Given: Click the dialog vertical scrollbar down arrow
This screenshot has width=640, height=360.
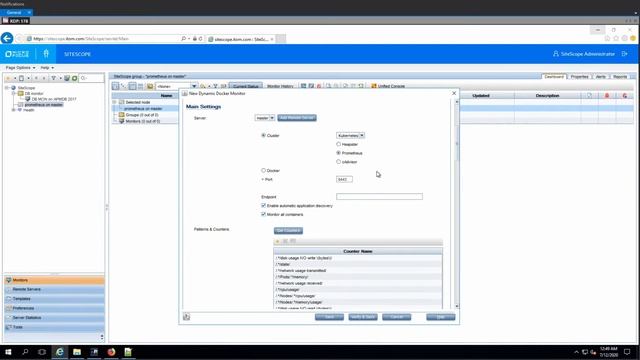Looking at the screenshot, I should pyautogui.click(x=457, y=306).
